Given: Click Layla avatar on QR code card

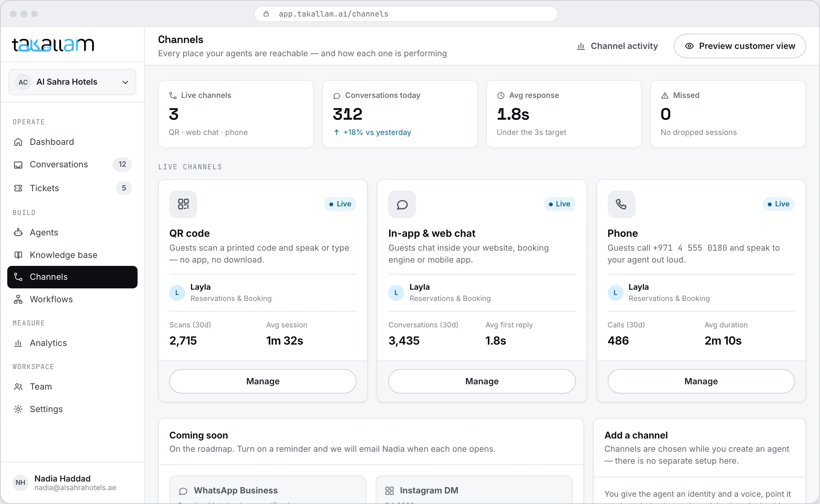Looking at the screenshot, I should (x=177, y=293).
